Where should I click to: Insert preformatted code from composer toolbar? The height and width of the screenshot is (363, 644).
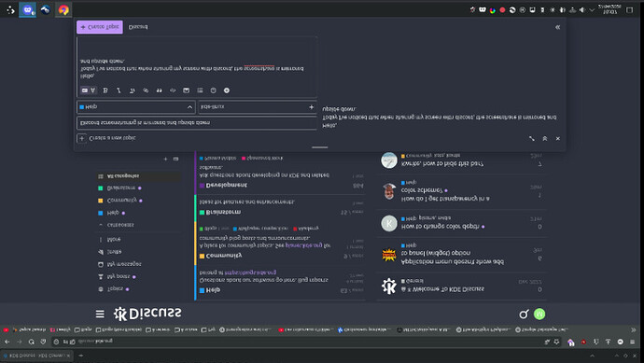(x=173, y=91)
